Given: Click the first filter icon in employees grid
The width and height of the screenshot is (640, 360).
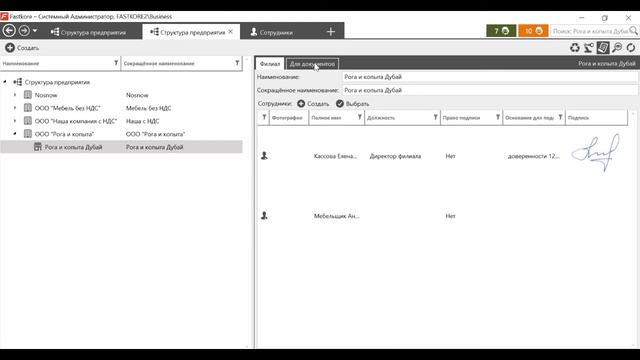Looking at the screenshot, I should [x=264, y=118].
